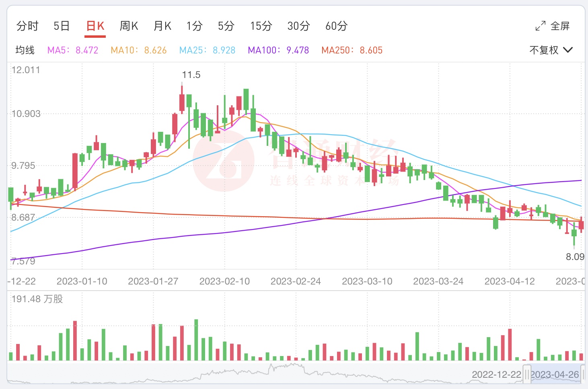
Task: Click the 12.011 price axis label
Action: click(26, 70)
